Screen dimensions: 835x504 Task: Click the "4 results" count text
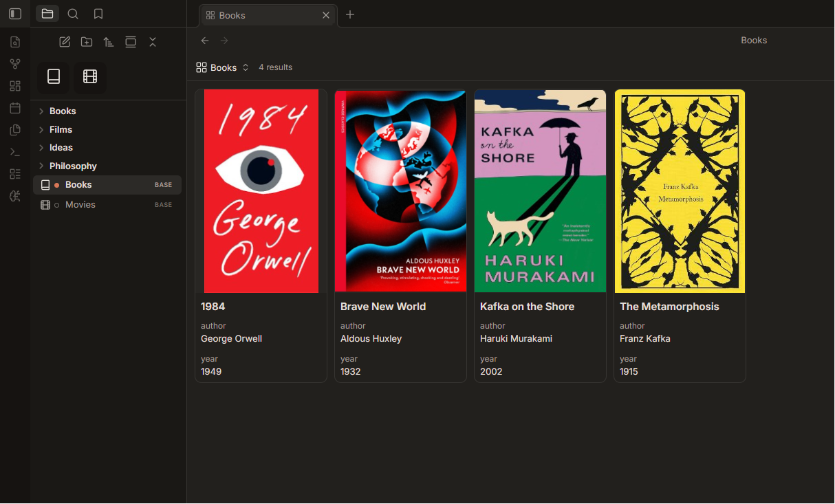[276, 67]
